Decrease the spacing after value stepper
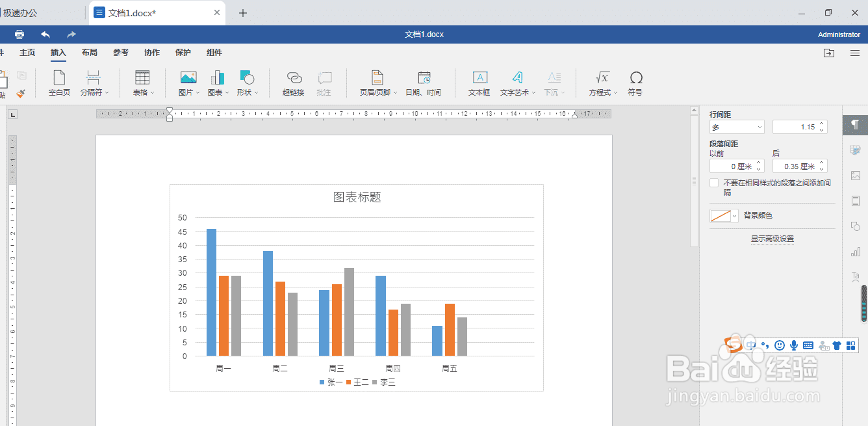This screenshot has width=868, height=426. tap(822, 170)
